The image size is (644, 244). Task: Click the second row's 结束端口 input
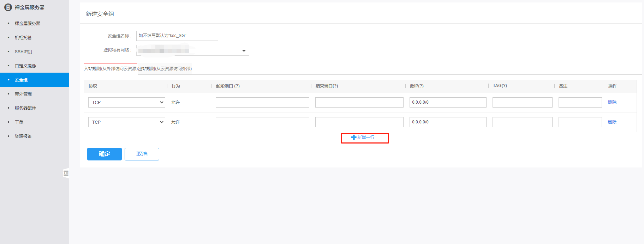(x=359, y=122)
